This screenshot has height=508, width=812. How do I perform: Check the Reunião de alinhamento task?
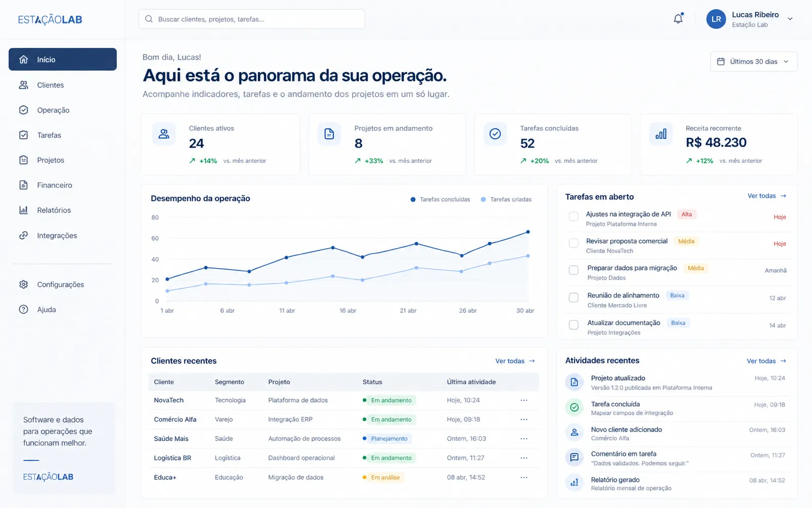574,298
